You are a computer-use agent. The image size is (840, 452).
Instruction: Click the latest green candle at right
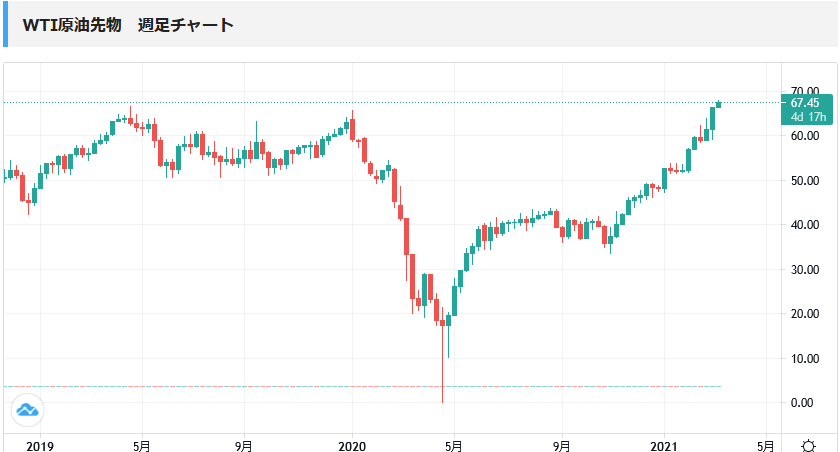click(x=718, y=103)
